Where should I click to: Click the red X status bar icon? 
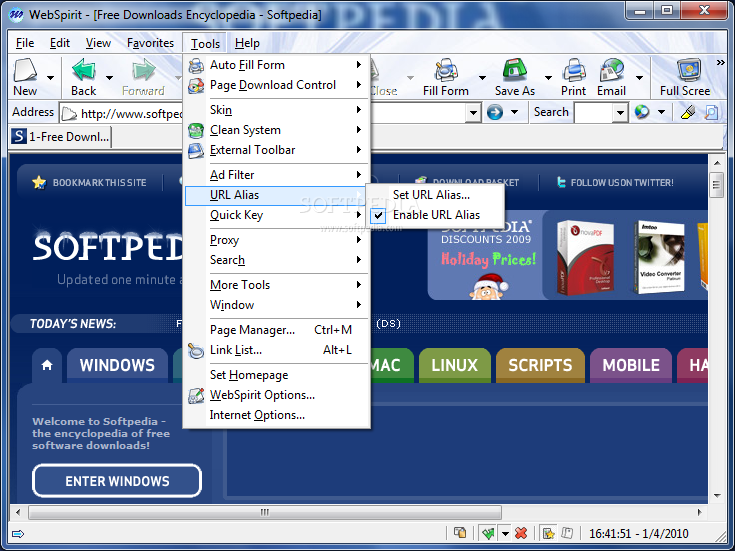click(x=521, y=533)
